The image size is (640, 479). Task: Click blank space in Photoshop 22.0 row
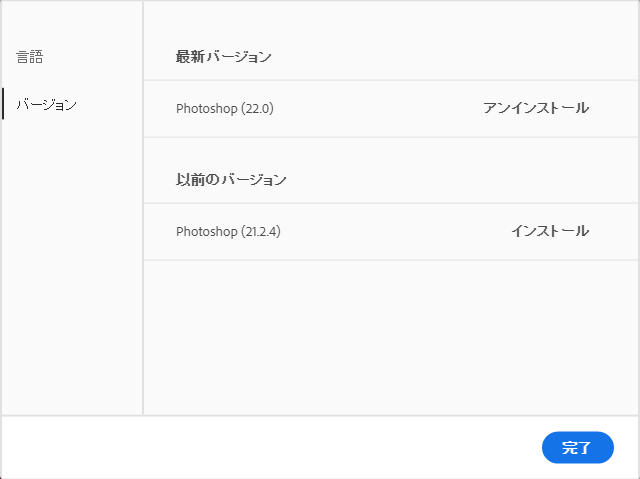click(x=378, y=109)
